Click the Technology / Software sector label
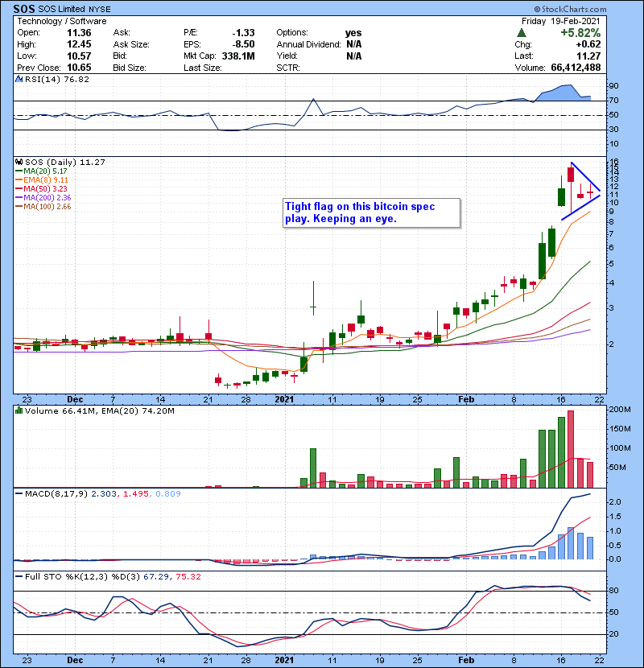The height and width of the screenshot is (668, 644). 62,21
